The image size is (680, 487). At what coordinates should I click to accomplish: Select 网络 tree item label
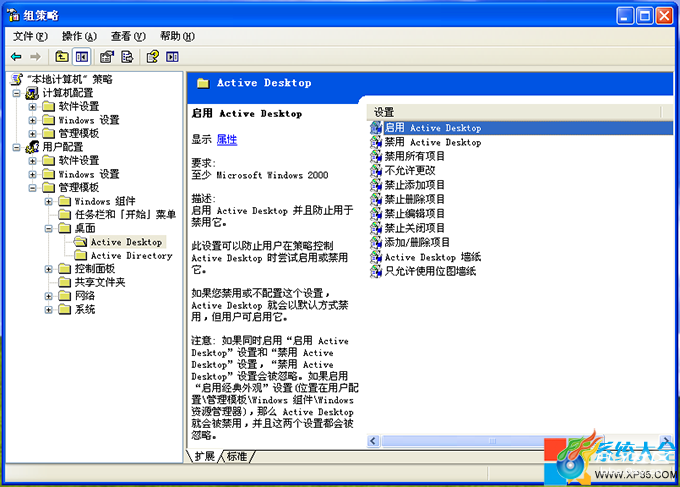pos(85,296)
